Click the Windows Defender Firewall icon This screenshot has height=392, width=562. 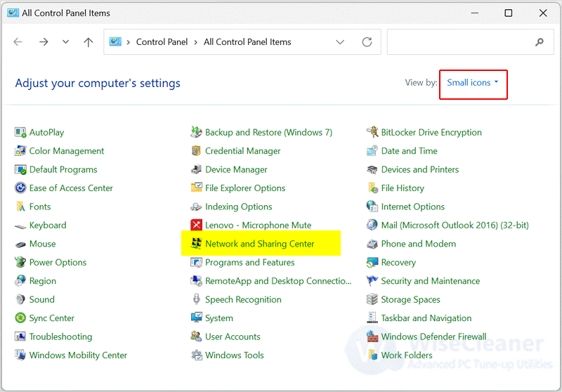tap(372, 337)
